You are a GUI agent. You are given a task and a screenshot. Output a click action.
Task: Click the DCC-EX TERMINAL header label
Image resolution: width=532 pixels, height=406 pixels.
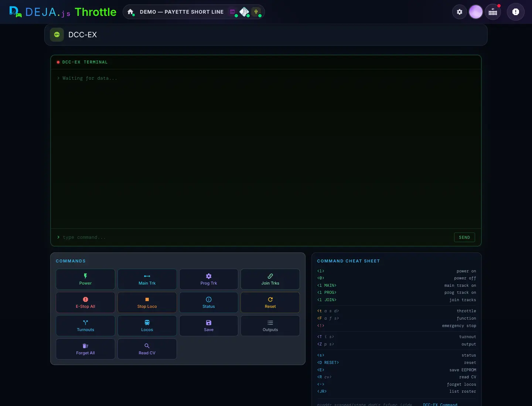click(x=85, y=62)
